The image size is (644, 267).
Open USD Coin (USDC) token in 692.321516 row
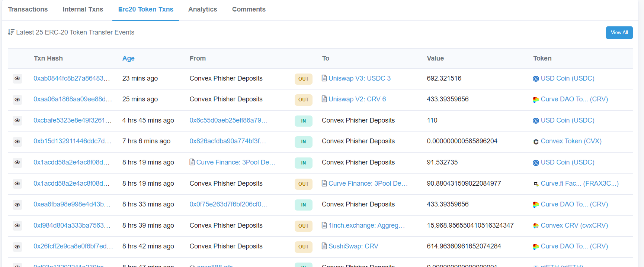(567, 78)
